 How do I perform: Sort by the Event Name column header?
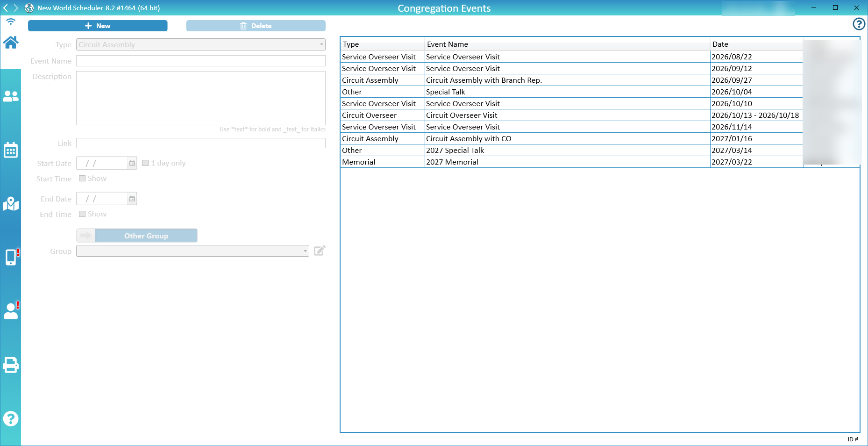click(568, 44)
